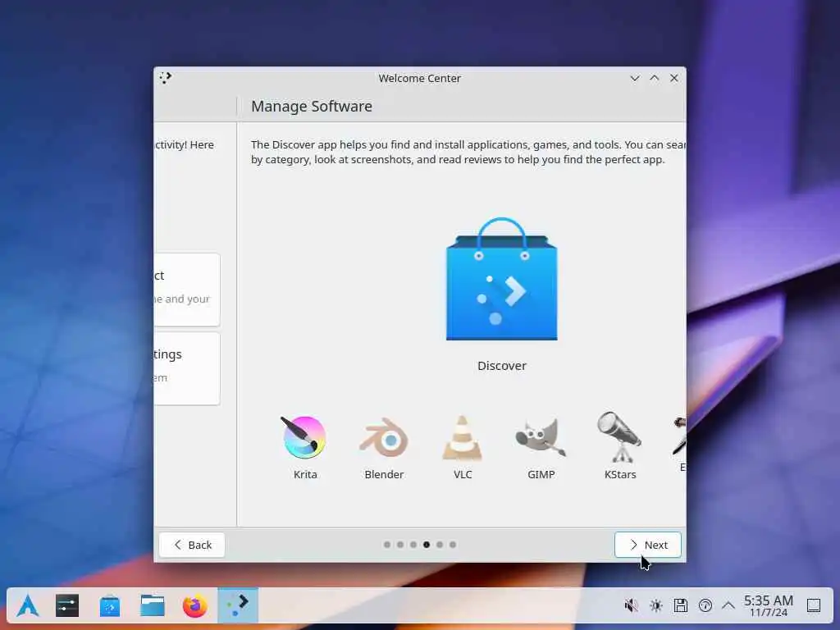840x630 pixels.
Task: Select the fourth (active) page indicator dot
Action: [x=427, y=545]
